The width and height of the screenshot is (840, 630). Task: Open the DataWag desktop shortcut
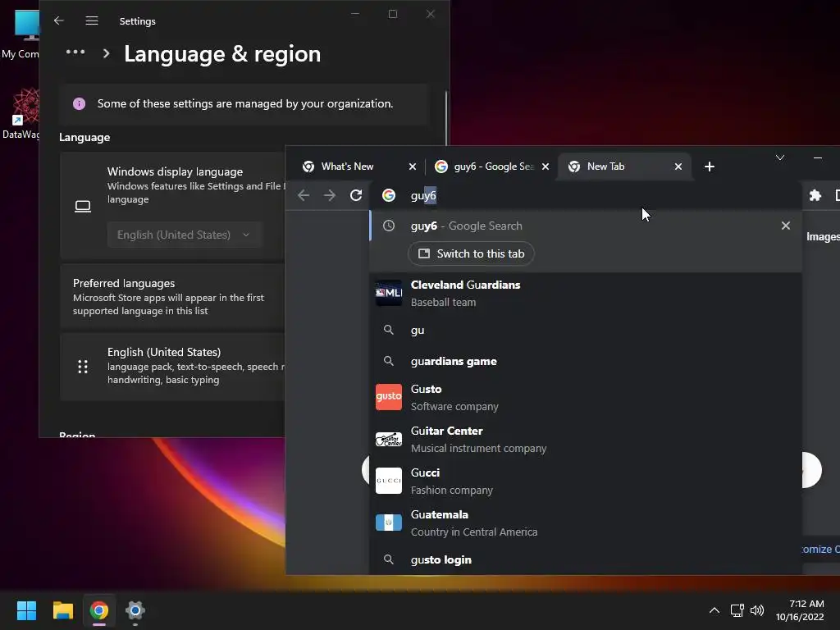pos(21,114)
